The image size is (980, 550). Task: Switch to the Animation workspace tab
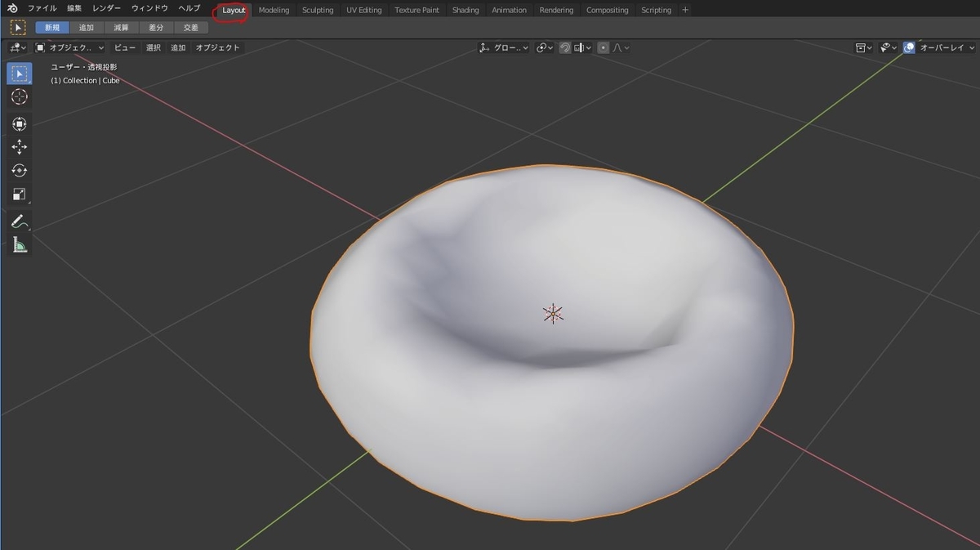[x=509, y=11]
